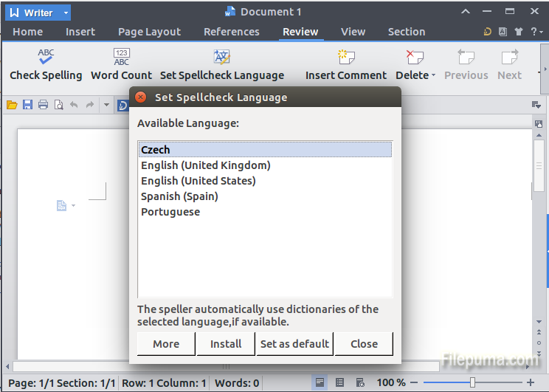549x392 pixels.
Task: Click the vertical scrollbar up arrow
Action: [x=539, y=135]
